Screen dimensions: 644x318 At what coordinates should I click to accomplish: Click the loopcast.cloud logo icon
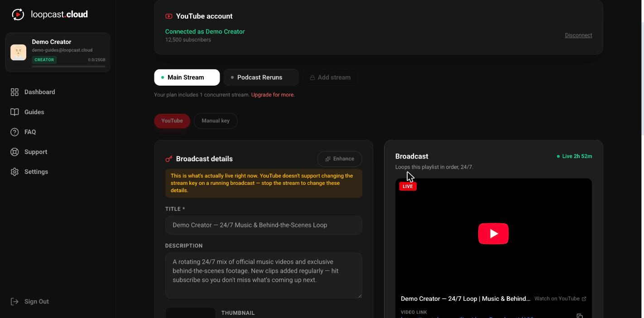pos(18,14)
